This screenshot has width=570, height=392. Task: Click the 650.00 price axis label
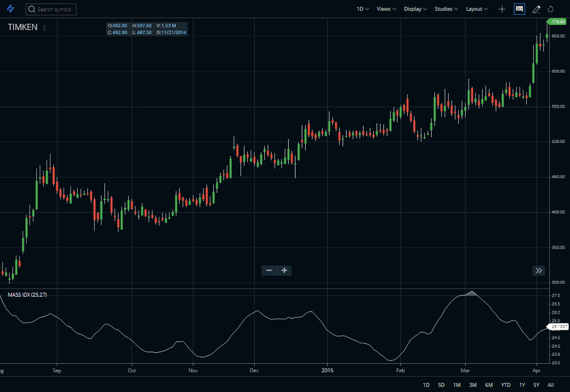coord(558,36)
